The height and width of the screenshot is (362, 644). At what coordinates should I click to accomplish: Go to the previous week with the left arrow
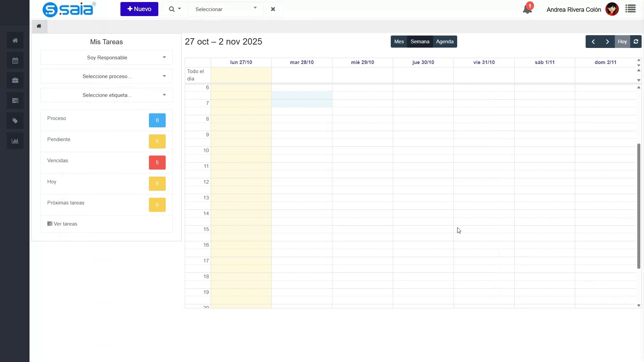593,42
